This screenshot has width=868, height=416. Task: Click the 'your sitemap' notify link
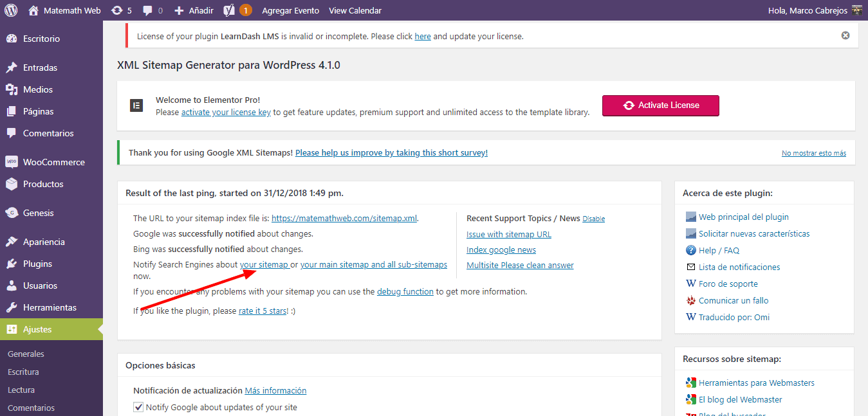(x=264, y=264)
